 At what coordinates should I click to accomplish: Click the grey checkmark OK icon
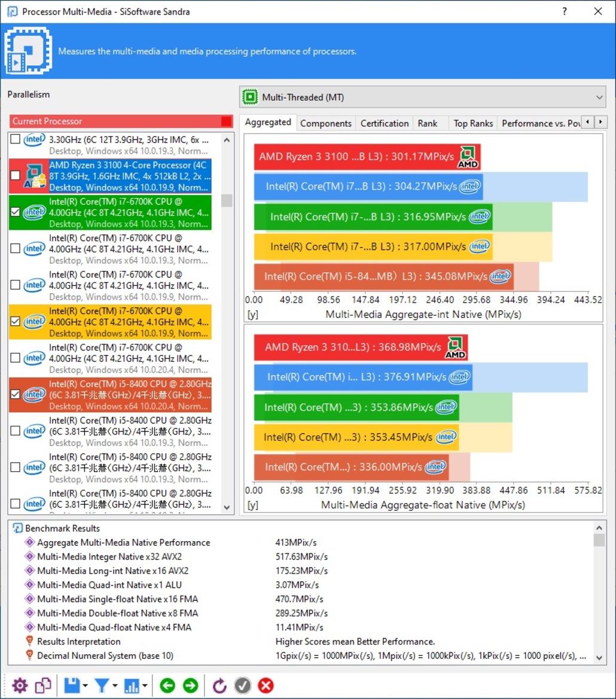[x=242, y=686]
